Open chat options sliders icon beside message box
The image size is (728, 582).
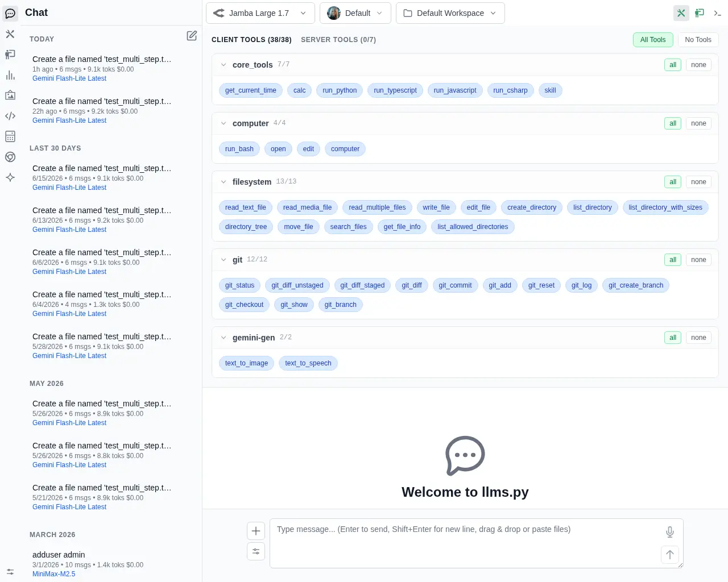[x=256, y=551]
